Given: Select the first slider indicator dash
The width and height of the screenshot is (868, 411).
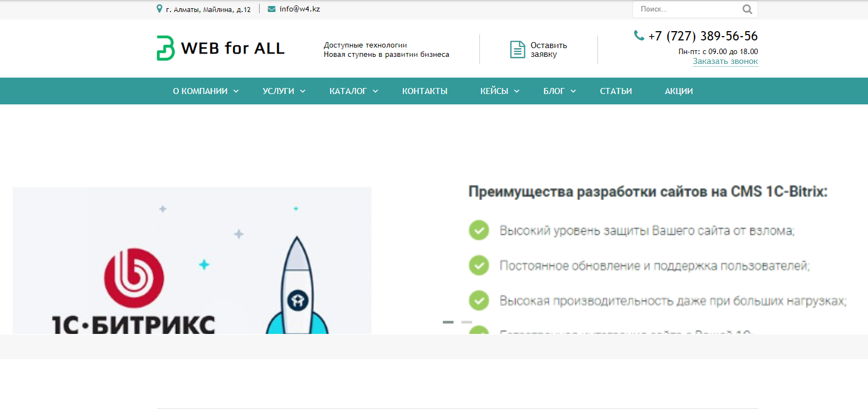Looking at the screenshot, I should (448, 322).
